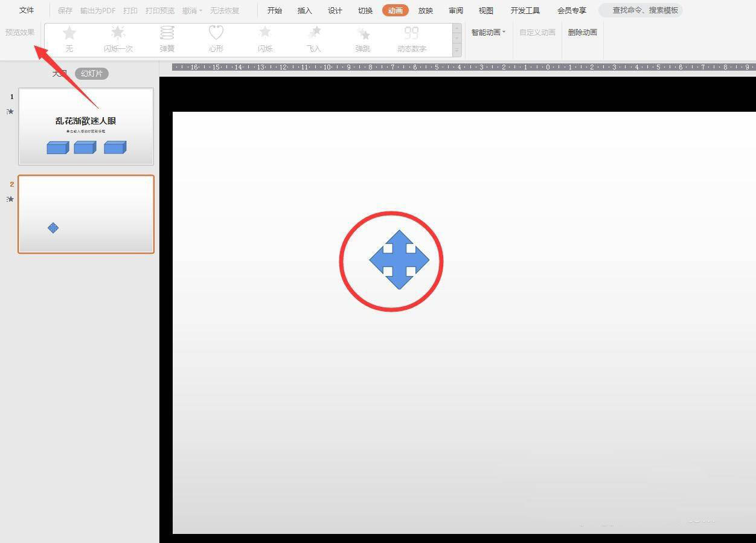Click the 预览效果 button
This screenshot has height=543, width=756.
click(x=20, y=33)
